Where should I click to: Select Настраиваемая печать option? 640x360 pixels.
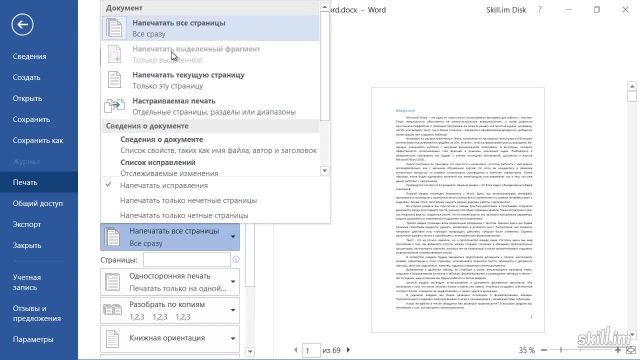[x=210, y=106]
